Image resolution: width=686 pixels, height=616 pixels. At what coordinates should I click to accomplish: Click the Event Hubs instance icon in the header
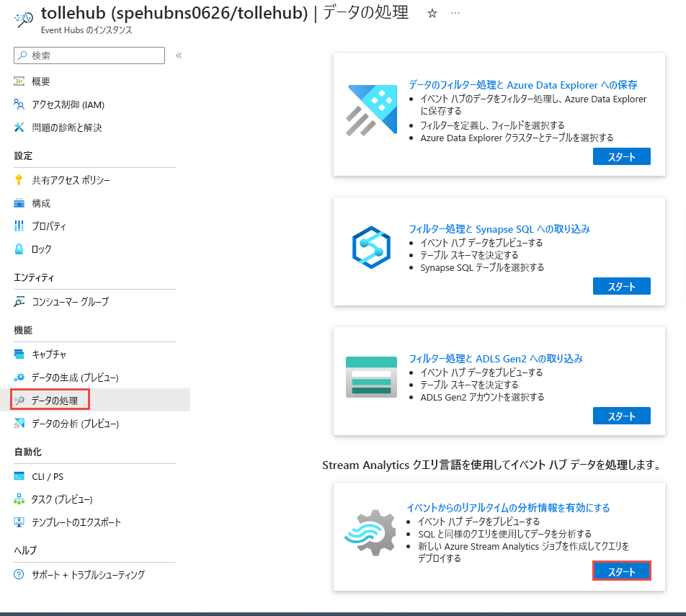24,19
